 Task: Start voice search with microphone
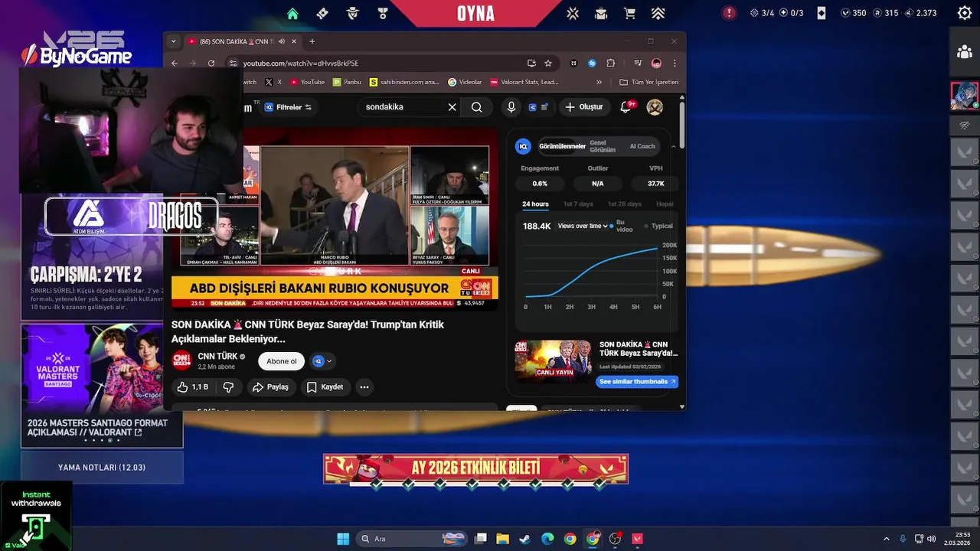[x=511, y=107]
